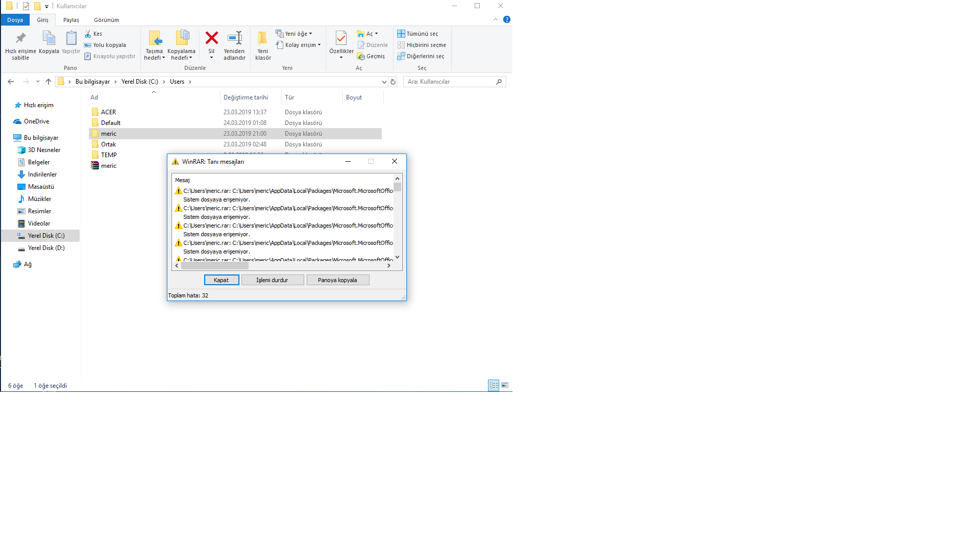980x551 pixels.
Task: Click Hızlı erişime sabitle pin icon
Action: tap(20, 38)
